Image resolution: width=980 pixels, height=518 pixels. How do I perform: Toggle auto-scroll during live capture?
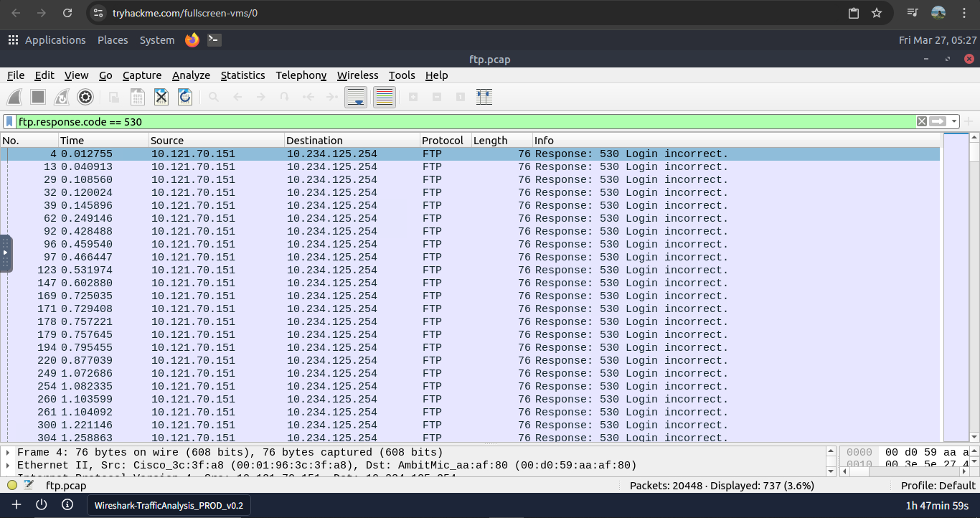pos(357,97)
